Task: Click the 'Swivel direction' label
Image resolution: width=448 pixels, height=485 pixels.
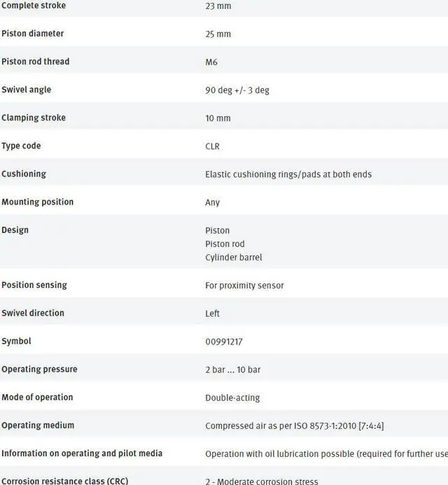Action: (32, 313)
